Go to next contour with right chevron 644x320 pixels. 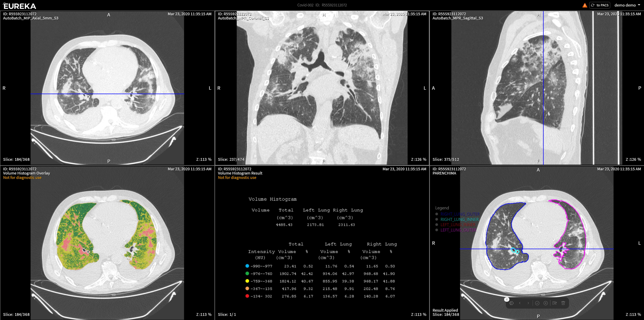point(528,303)
